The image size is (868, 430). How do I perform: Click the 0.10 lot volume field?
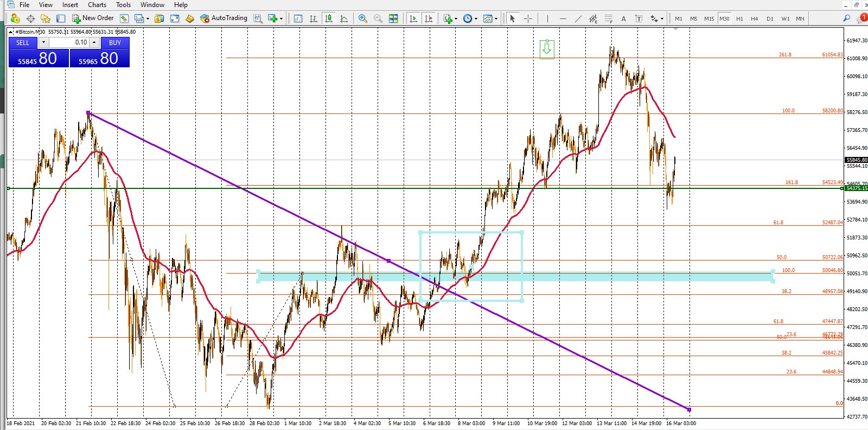point(69,42)
